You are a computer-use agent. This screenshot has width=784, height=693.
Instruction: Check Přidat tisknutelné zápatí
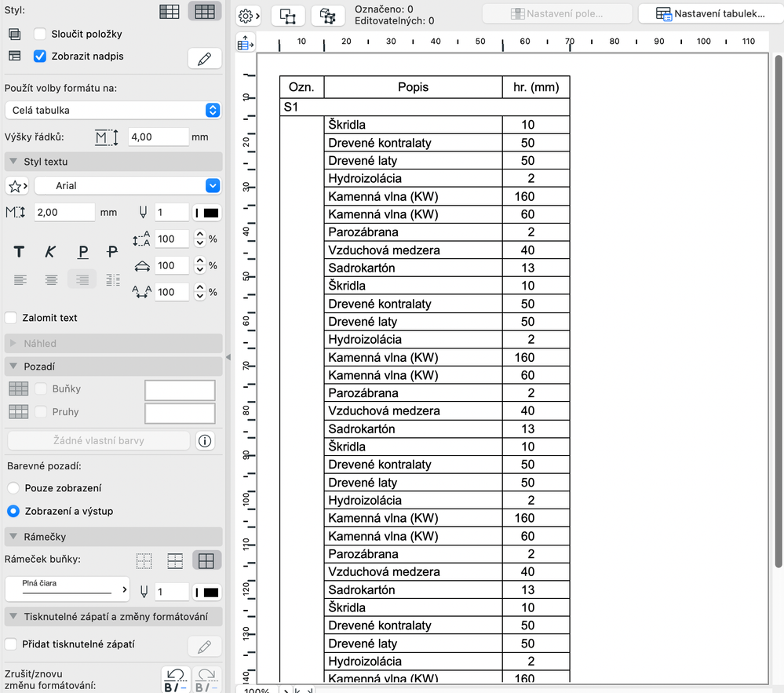11,644
